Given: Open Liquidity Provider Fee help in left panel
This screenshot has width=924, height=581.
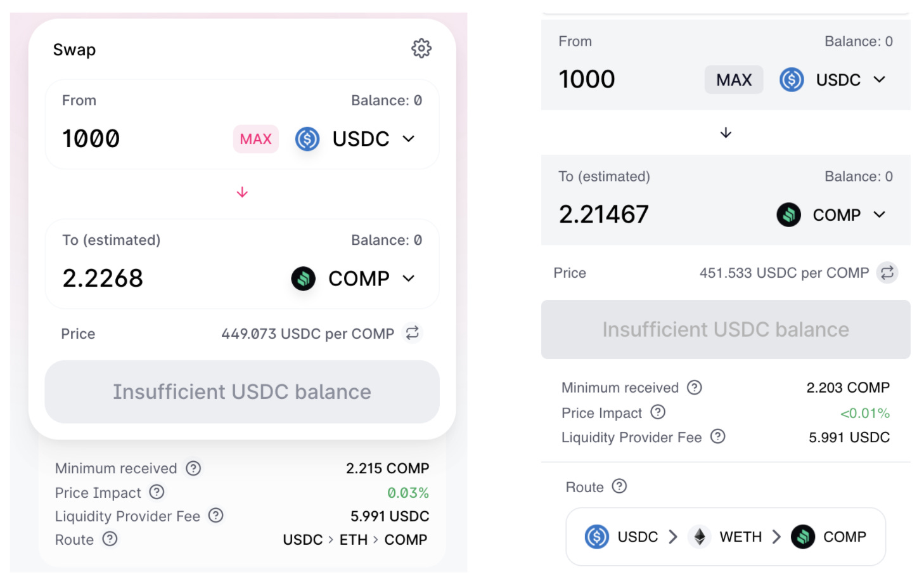Looking at the screenshot, I should click(216, 516).
